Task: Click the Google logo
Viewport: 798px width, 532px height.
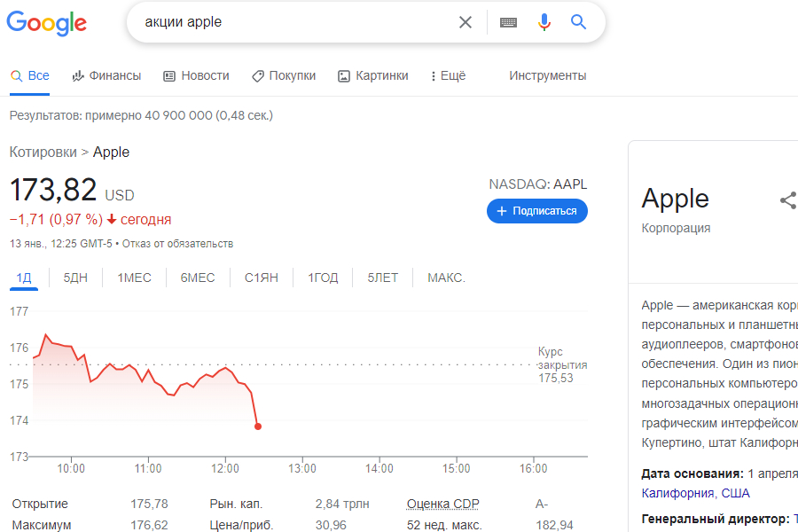Action: [x=46, y=23]
